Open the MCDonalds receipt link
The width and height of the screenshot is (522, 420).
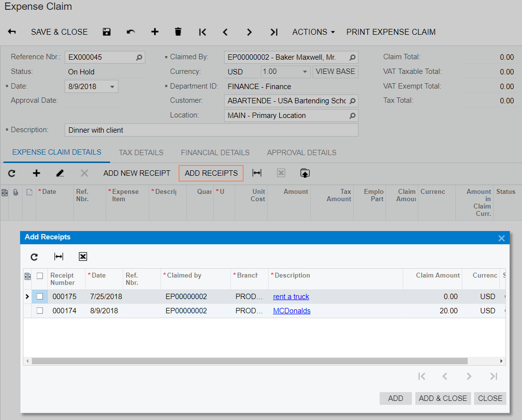coord(292,310)
